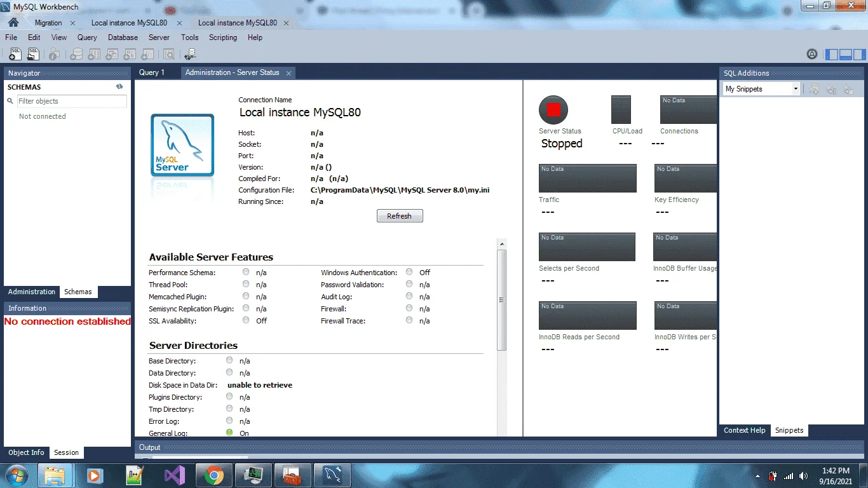
Task: Click the Windows Authentication status indicator
Action: click(x=409, y=272)
